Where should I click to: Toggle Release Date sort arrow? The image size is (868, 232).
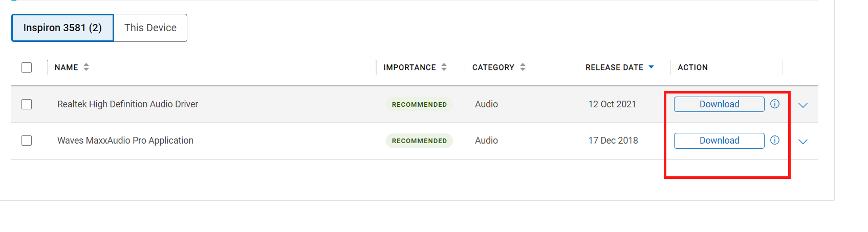click(651, 67)
